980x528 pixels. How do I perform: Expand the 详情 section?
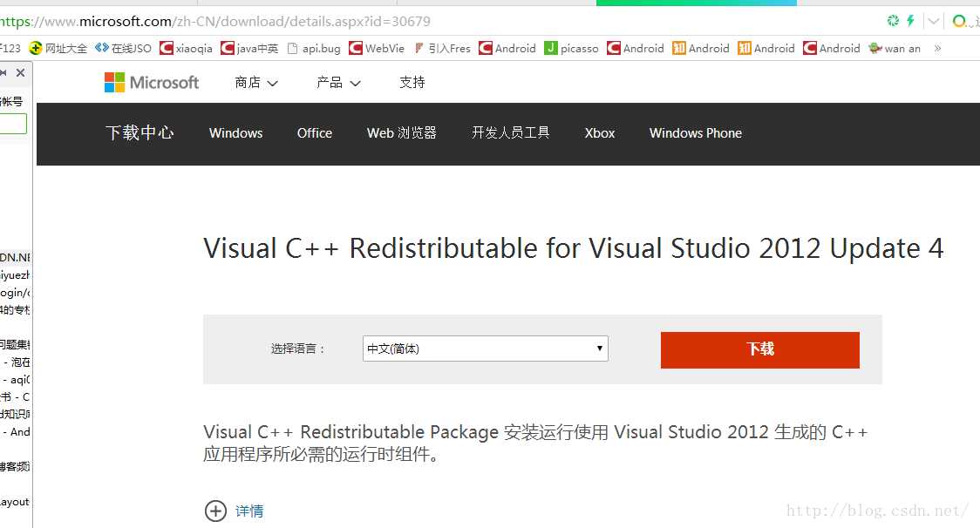[x=235, y=511]
